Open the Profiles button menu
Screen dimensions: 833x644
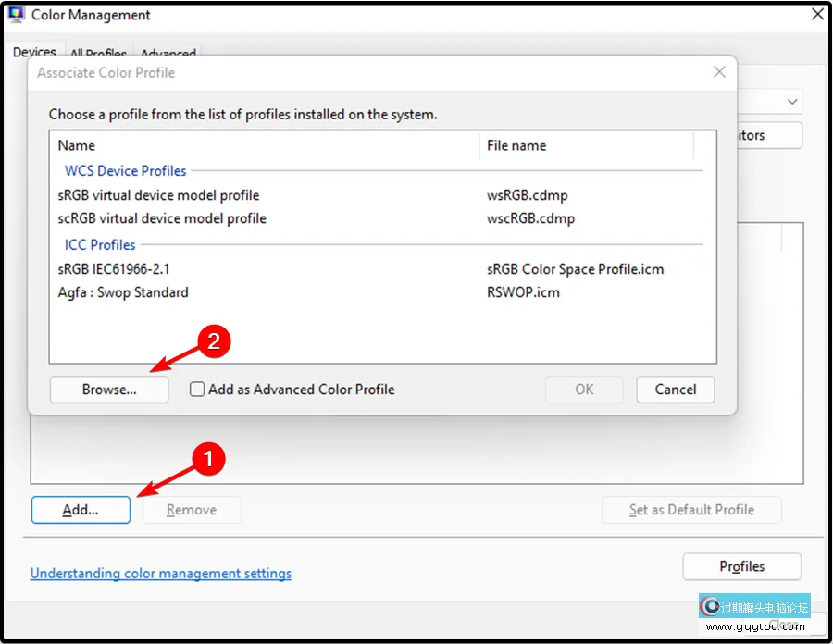coord(741,566)
